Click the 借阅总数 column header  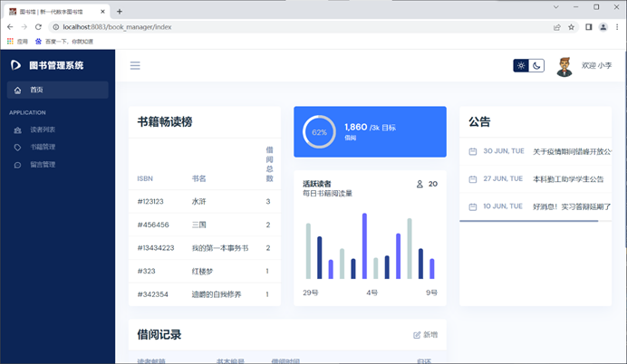(x=269, y=164)
